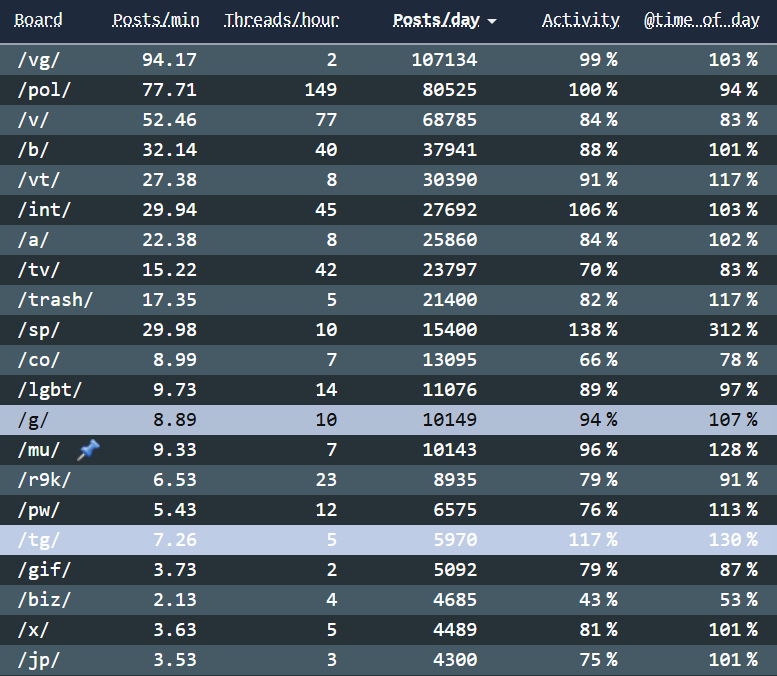Screen dimensions: 777x676
Task: Select the /v/ board name
Action: point(33,120)
